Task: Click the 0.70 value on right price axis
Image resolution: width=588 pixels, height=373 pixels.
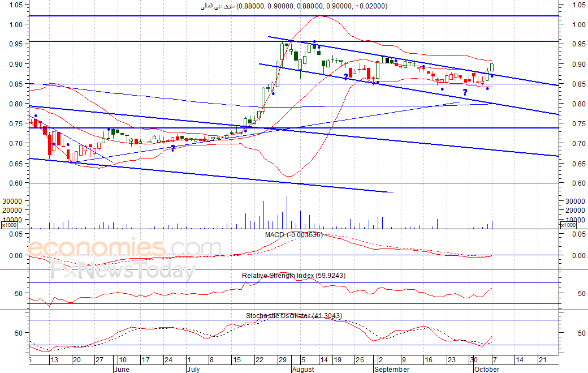Action: pos(579,143)
